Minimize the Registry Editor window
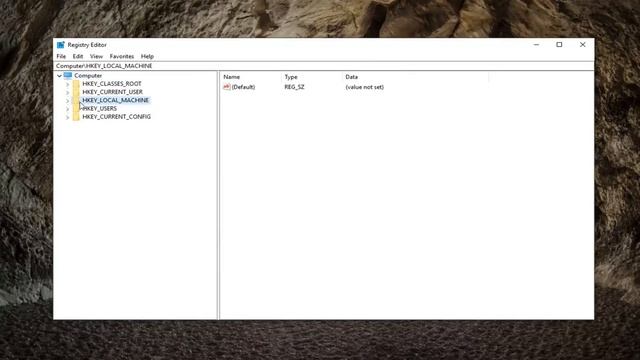Screen dimensions: 640x360 (536, 44)
